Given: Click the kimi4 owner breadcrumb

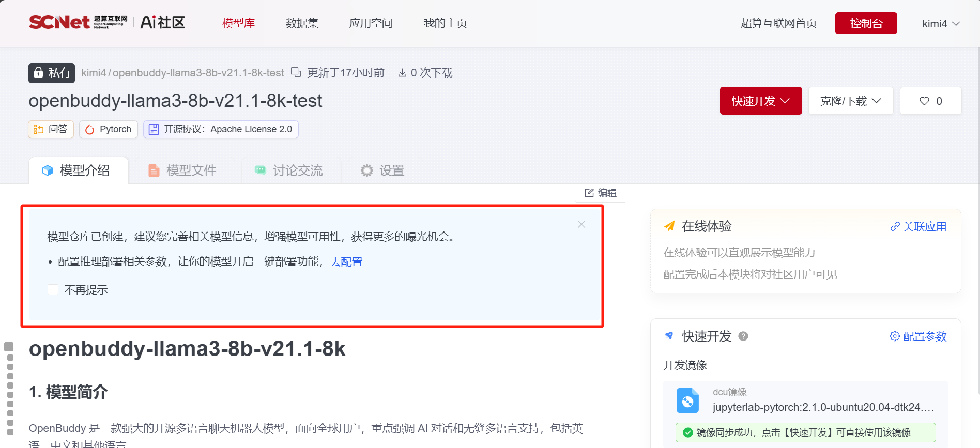Looking at the screenshot, I should (94, 73).
